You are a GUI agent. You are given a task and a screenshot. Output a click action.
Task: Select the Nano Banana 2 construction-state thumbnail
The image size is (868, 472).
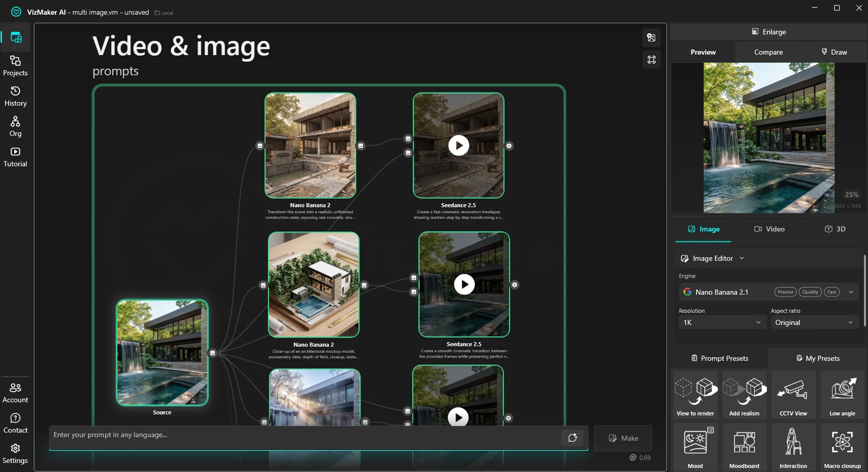(310, 146)
